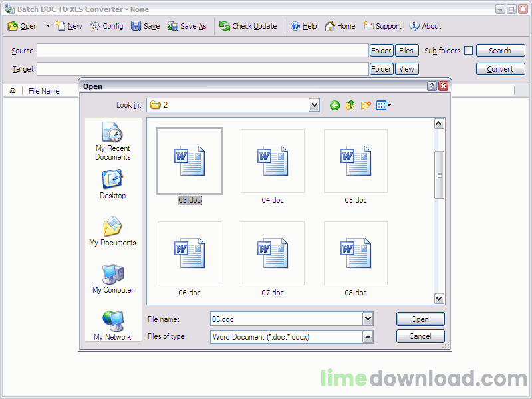Click Check Update in the toolbar

248,26
